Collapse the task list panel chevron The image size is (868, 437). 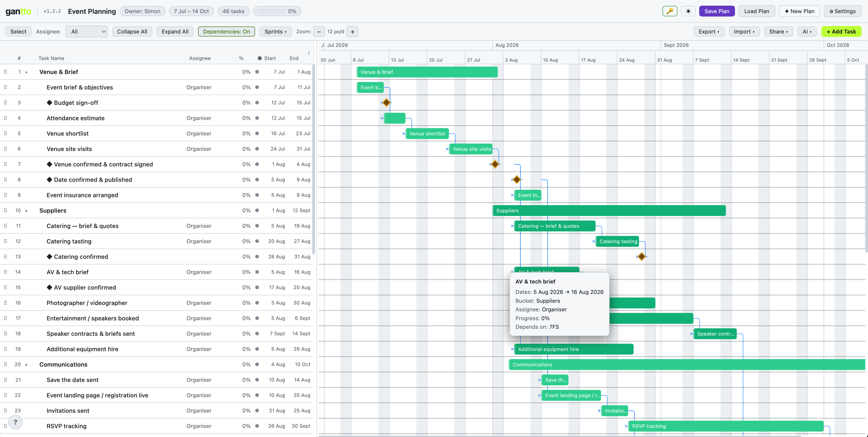[x=309, y=53]
